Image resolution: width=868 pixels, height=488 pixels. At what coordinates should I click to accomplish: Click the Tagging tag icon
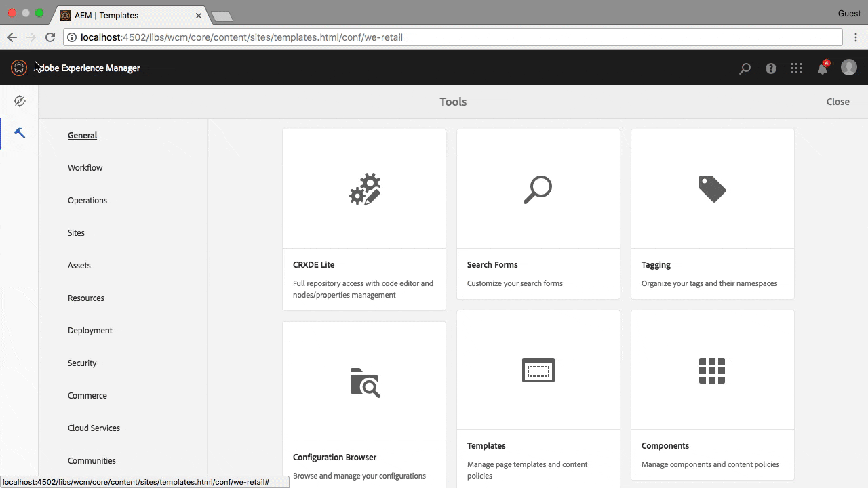coord(712,189)
